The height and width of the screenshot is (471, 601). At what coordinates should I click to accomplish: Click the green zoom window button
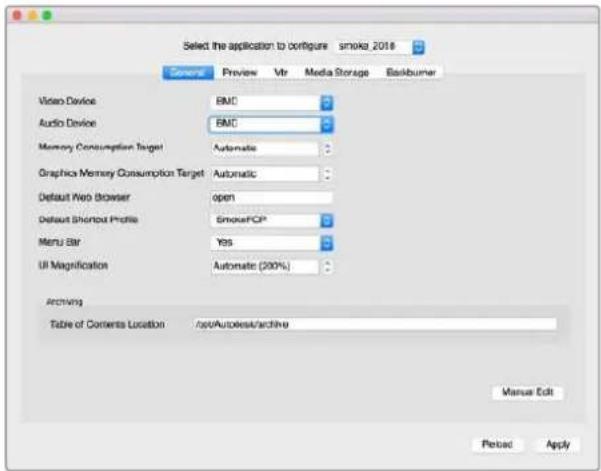click(47, 15)
